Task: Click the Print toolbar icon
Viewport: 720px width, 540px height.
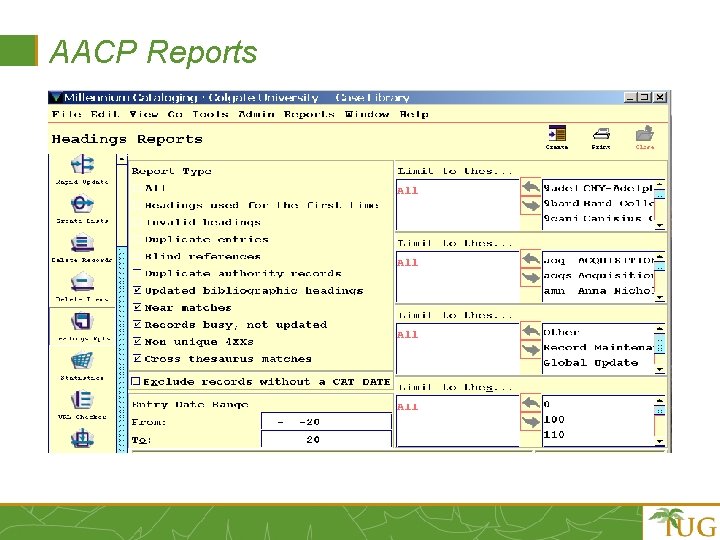Action: [x=601, y=137]
